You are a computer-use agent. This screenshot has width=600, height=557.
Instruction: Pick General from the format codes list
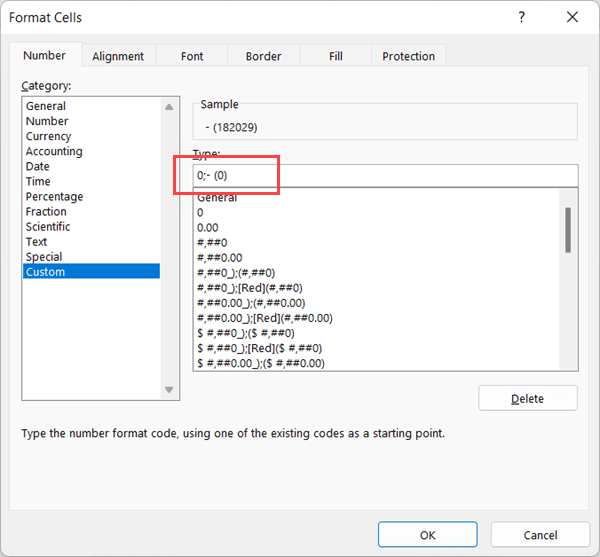coord(217,199)
